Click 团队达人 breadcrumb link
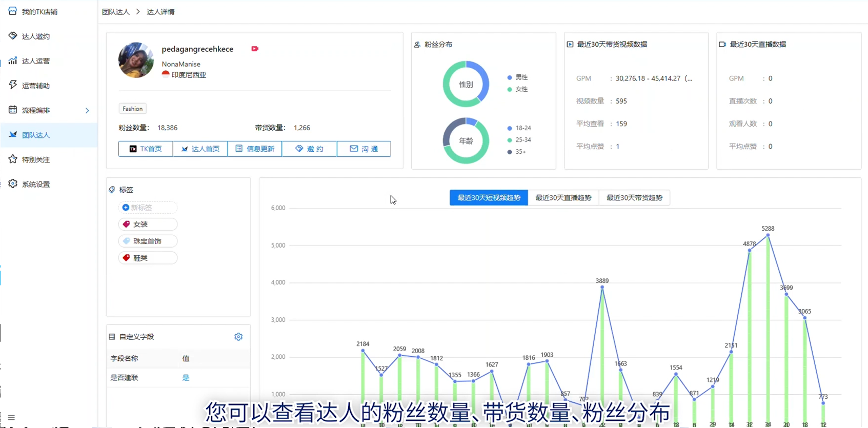This screenshot has width=868, height=428. pyautogui.click(x=116, y=12)
